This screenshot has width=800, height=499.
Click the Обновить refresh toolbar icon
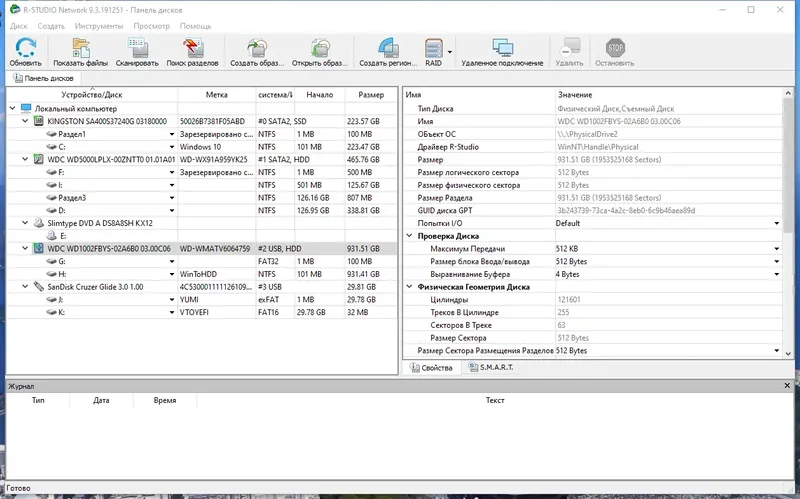click(26, 47)
